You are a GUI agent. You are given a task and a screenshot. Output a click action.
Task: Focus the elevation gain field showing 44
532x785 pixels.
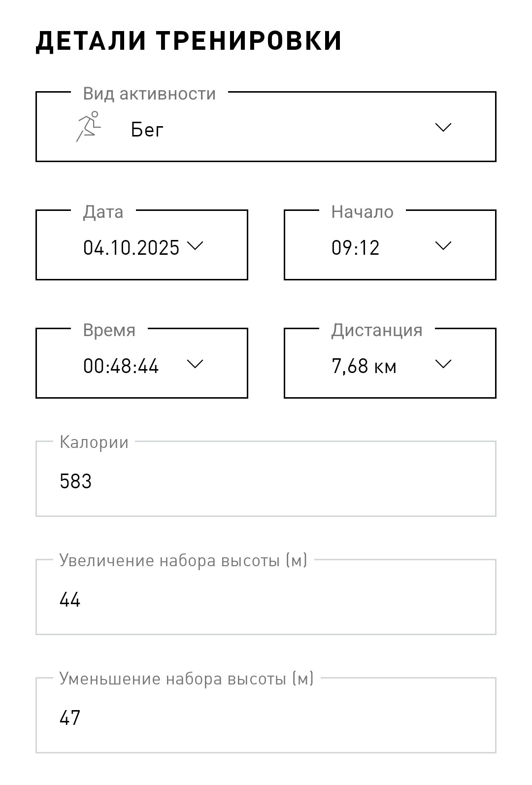pyautogui.click(x=266, y=597)
